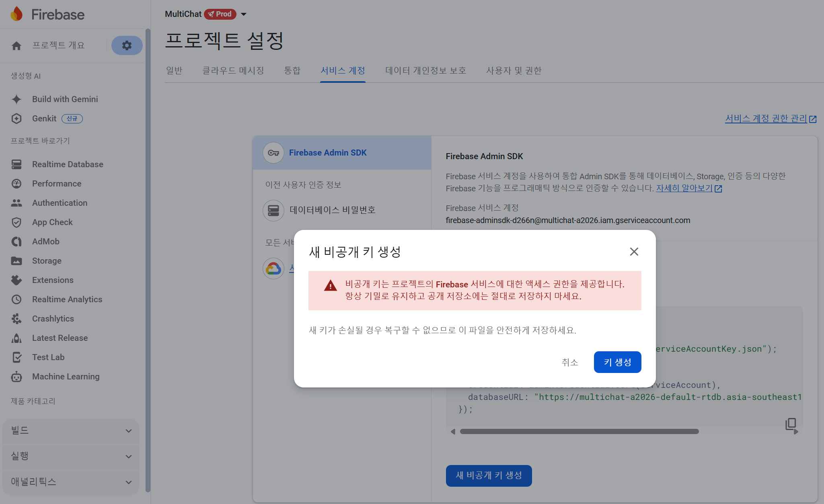Open App Check shield item
This screenshot has height=504, width=824.
[52, 222]
